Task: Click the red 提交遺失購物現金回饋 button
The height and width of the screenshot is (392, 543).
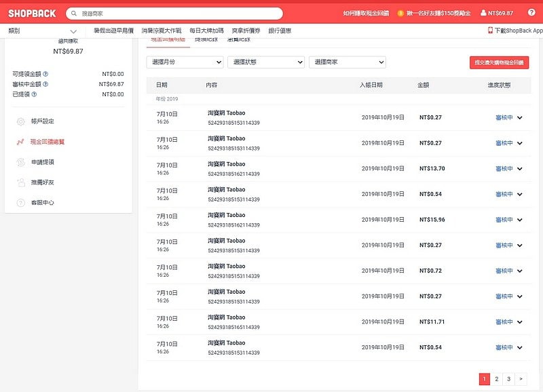Action: tap(499, 62)
